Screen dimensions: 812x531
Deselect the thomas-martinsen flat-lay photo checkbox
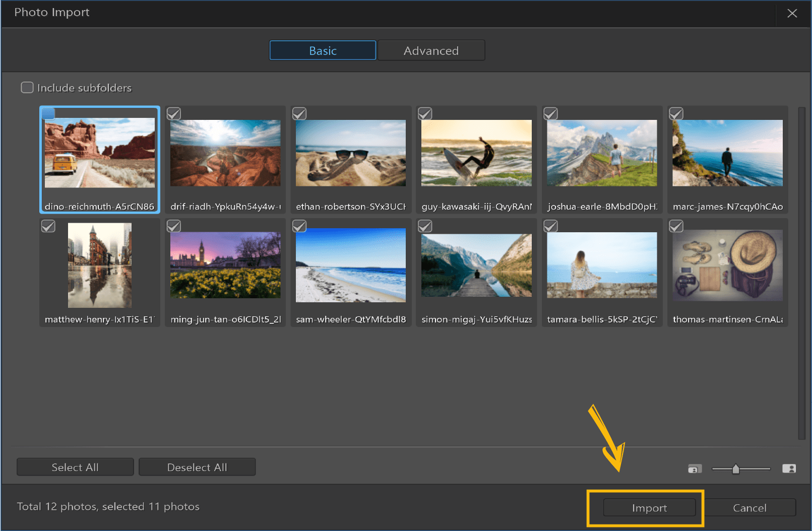tap(676, 226)
